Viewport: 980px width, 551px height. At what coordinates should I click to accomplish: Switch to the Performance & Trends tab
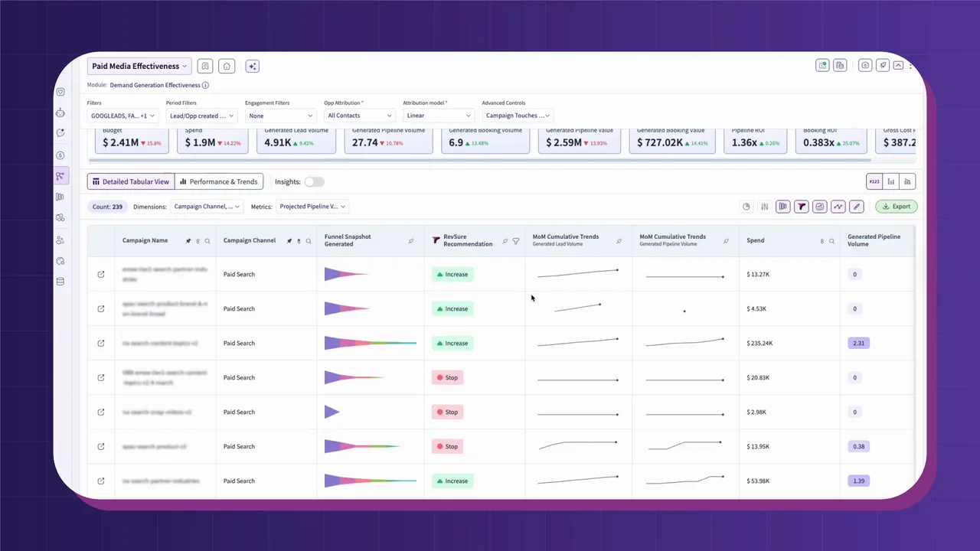click(219, 182)
